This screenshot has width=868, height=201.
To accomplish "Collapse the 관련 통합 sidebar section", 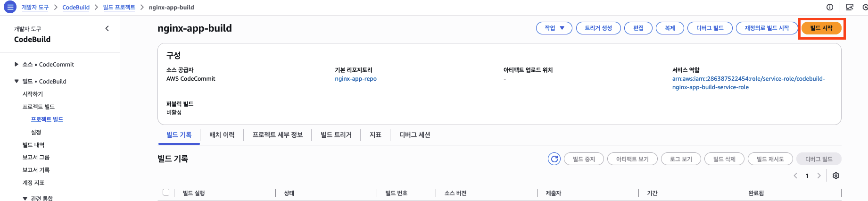I will click(25, 199).
